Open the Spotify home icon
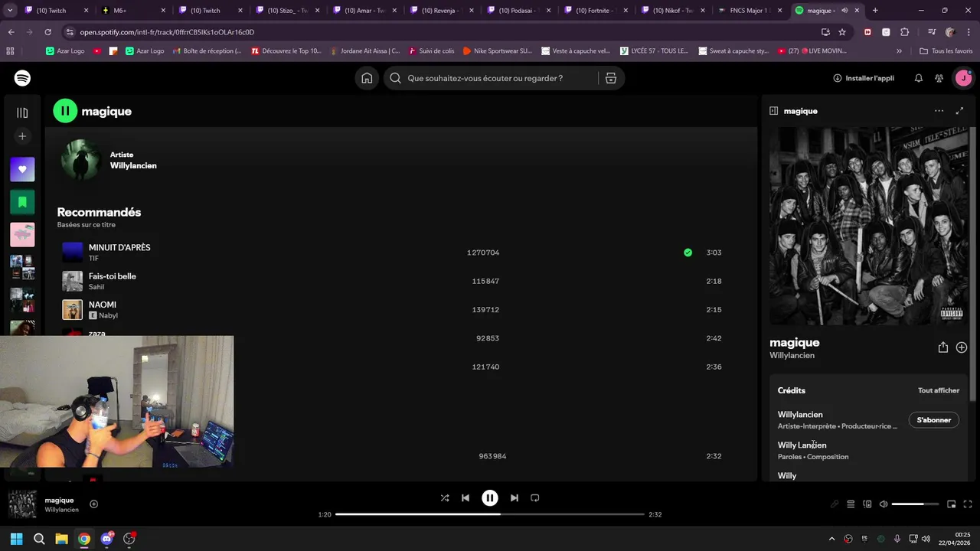This screenshot has height=551, width=980. click(x=367, y=78)
